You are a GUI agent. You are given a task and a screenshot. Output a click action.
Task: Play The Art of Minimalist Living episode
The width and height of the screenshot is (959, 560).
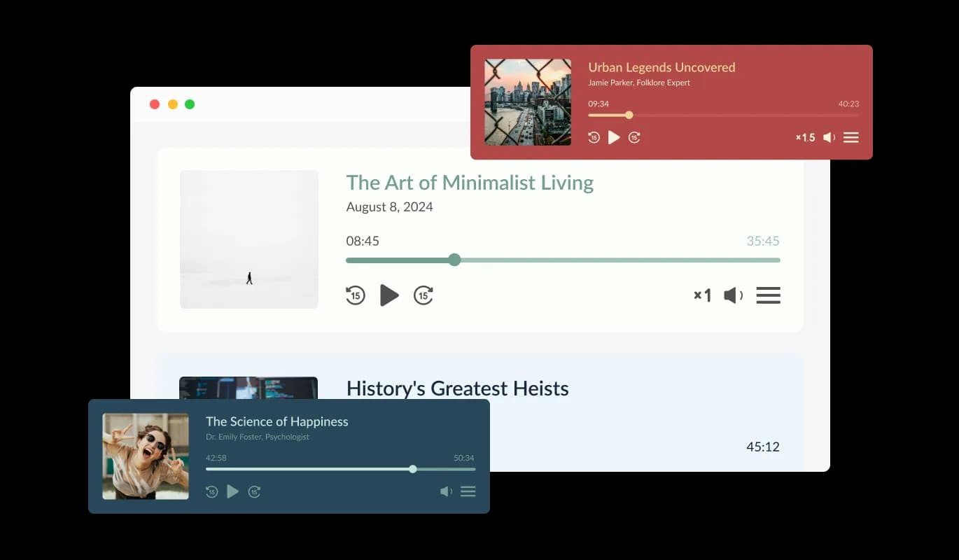389,295
